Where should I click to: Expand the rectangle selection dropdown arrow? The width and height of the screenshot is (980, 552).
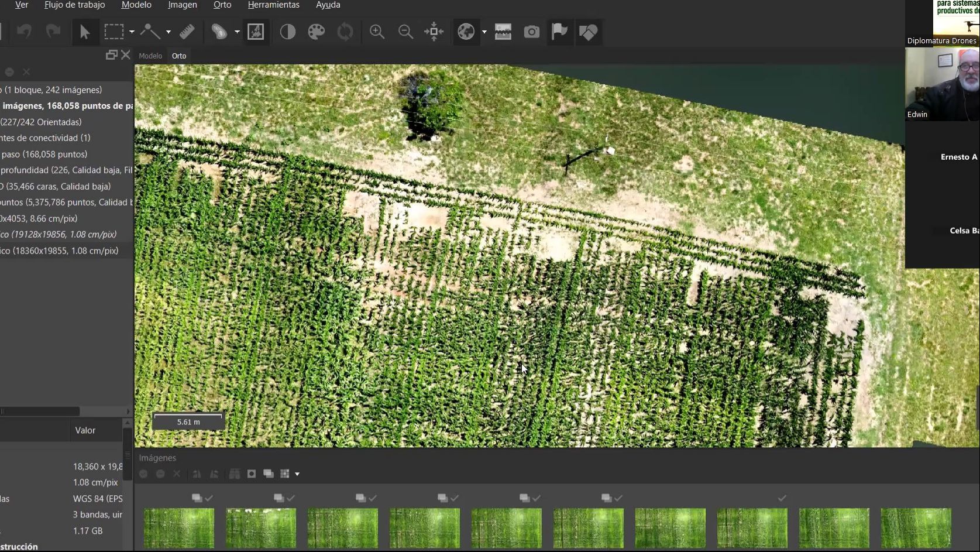pos(132,32)
